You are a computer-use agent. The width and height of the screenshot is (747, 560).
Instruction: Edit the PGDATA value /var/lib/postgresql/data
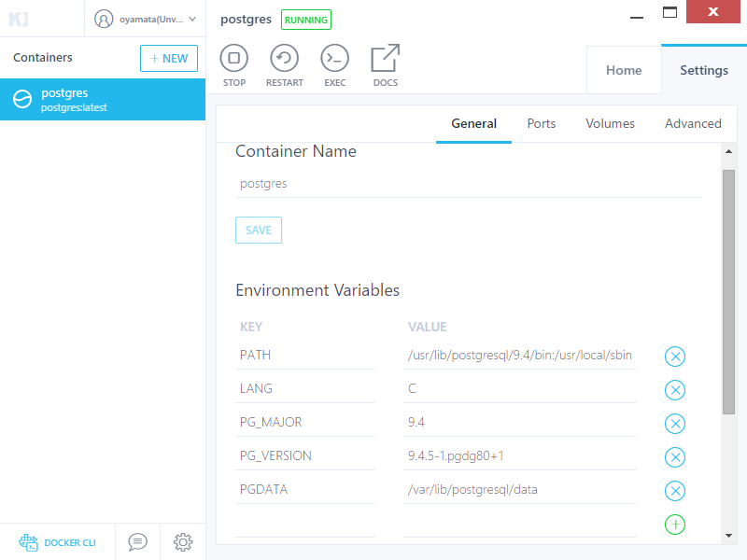click(520, 489)
